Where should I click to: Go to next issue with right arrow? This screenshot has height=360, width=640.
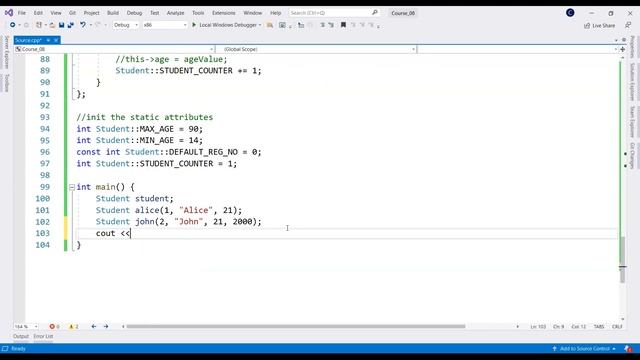(106, 326)
